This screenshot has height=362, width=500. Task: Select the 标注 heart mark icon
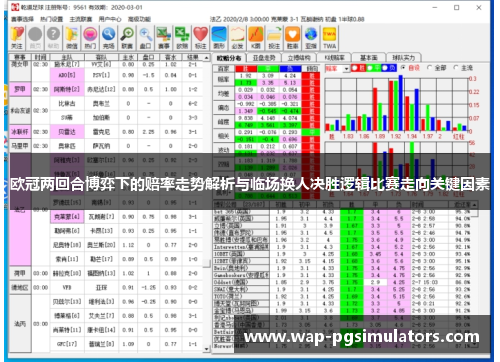point(200,38)
